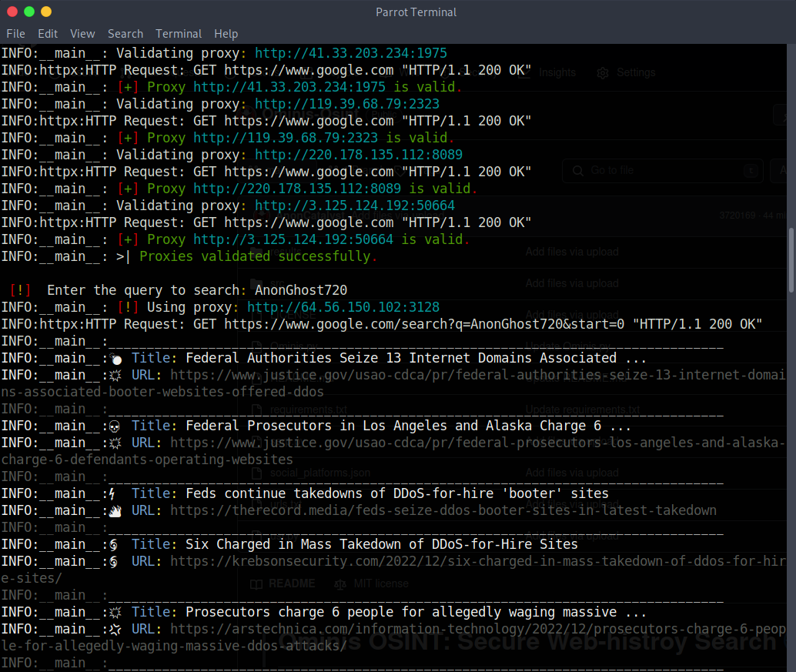
Task: Click the red close window button
Action: 12,12
